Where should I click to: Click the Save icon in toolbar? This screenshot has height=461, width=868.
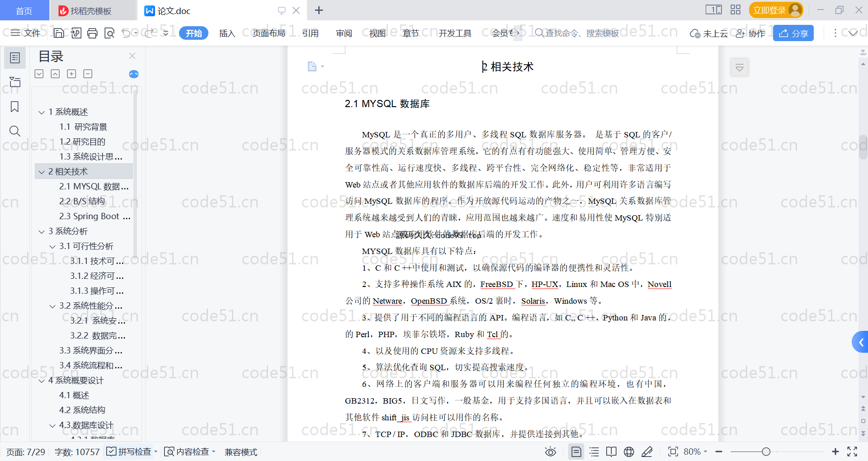click(59, 33)
